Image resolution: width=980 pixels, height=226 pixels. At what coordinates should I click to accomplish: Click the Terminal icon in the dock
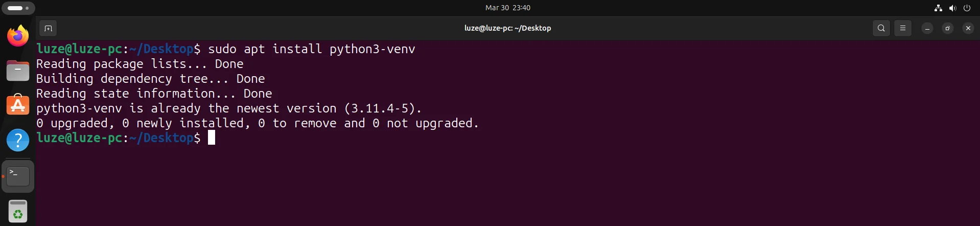(18, 176)
